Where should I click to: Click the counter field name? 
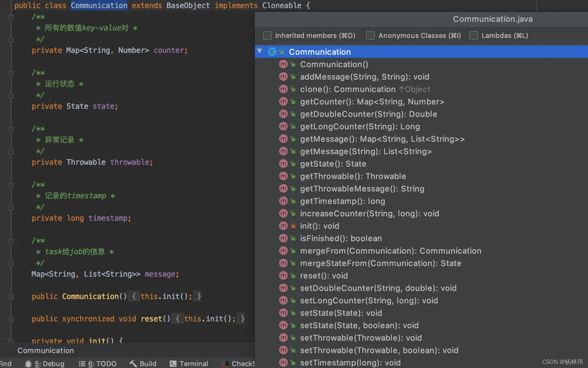coord(169,50)
